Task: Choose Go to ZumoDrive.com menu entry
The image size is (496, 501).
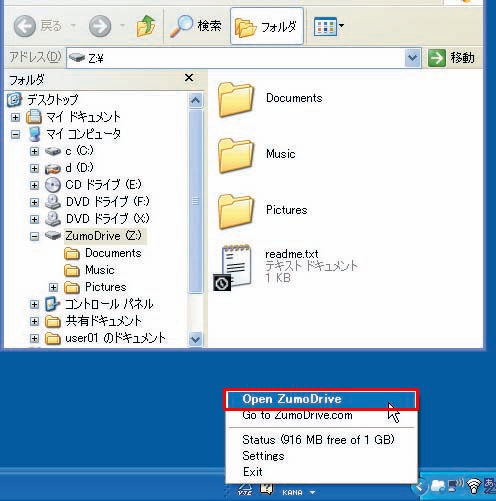Action: click(297, 415)
